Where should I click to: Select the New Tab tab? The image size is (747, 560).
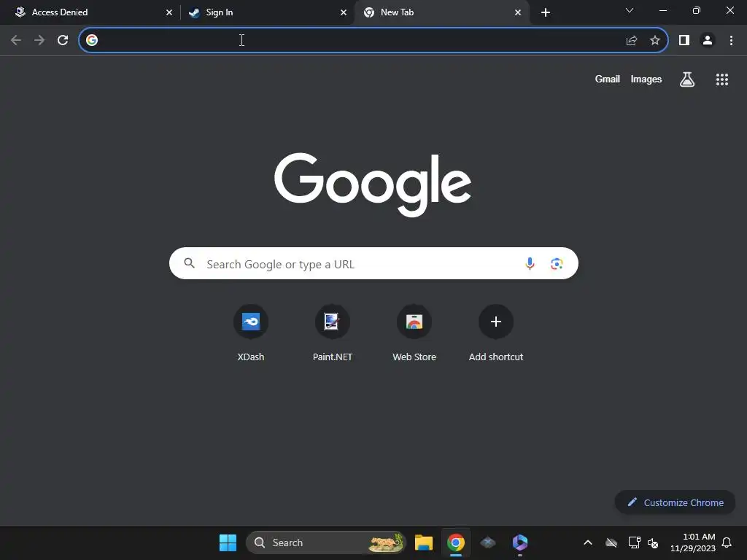(x=441, y=12)
